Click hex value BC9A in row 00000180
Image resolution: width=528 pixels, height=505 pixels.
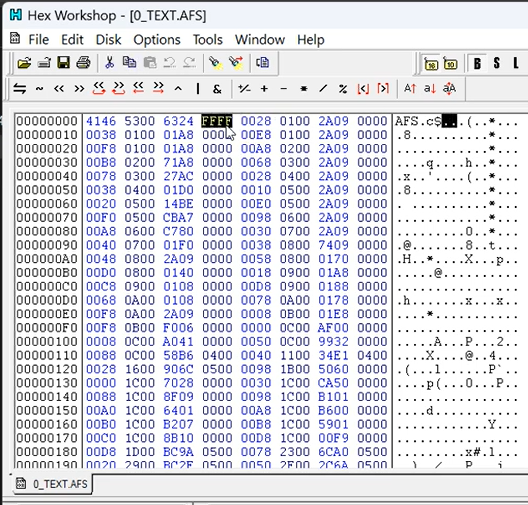[178, 451]
